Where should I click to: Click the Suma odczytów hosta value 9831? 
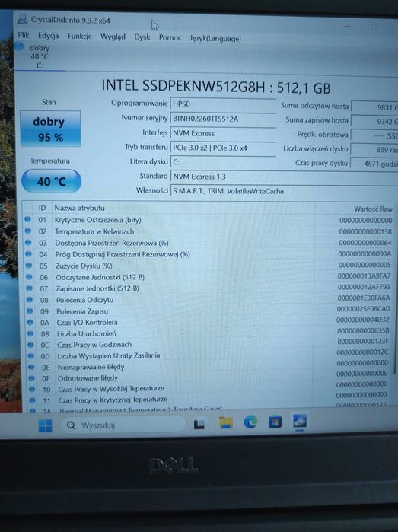click(x=374, y=107)
